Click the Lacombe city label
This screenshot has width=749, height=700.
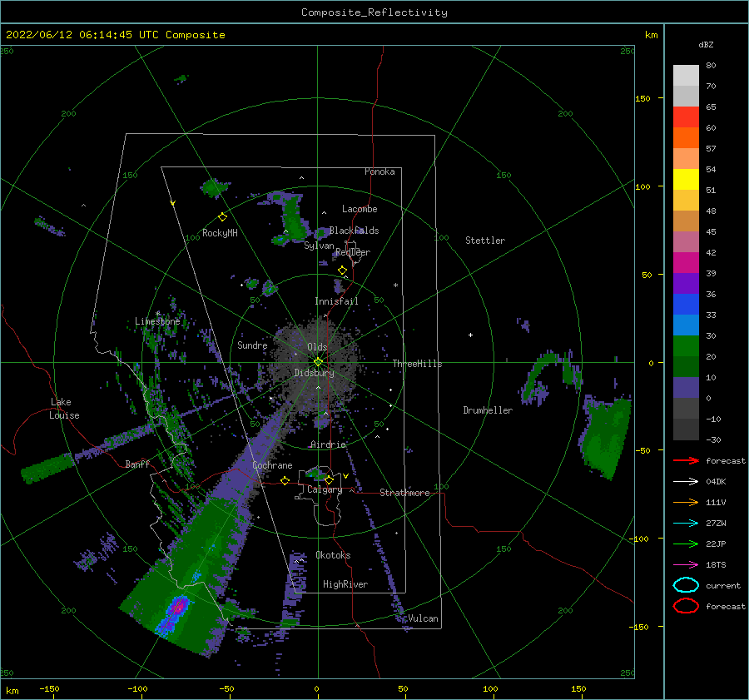point(360,209)
